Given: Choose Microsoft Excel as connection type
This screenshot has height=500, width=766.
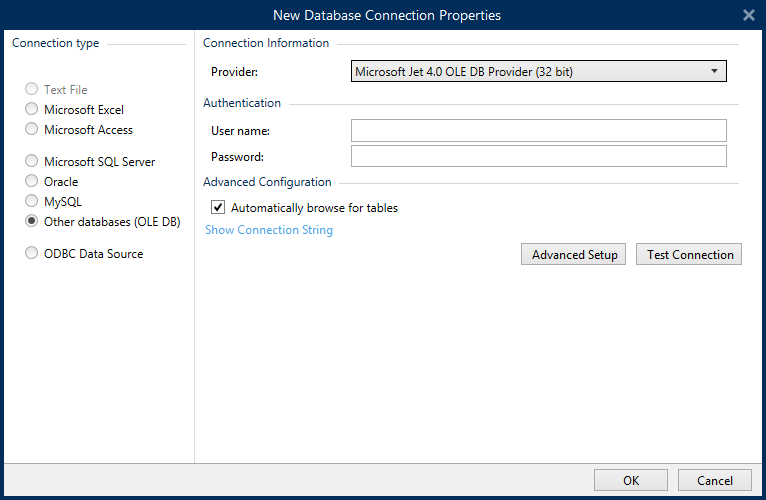Looking at the screenshot, I should (33, 110).
